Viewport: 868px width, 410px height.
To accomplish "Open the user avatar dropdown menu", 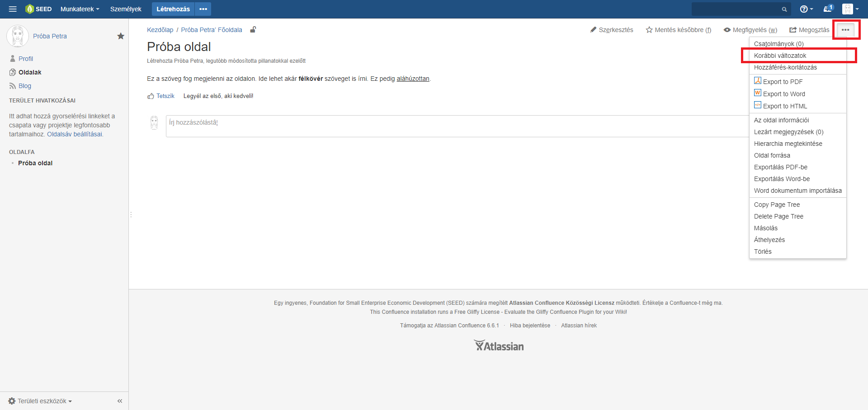I will point(850,9).
